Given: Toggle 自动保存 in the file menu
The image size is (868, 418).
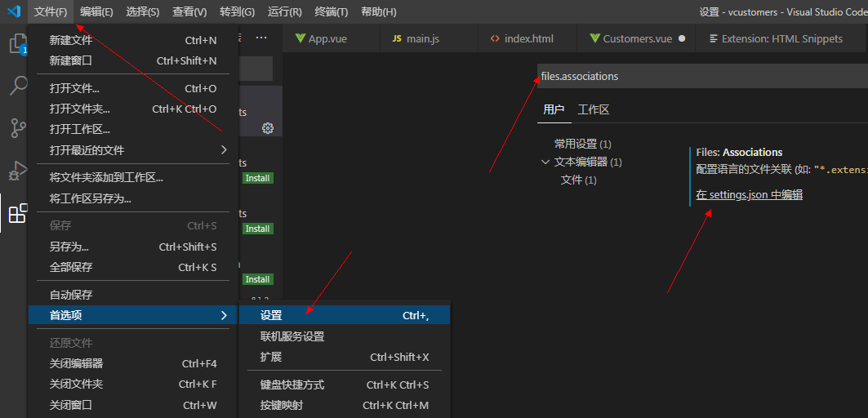Looking at the screenshot, I should 133,295.
